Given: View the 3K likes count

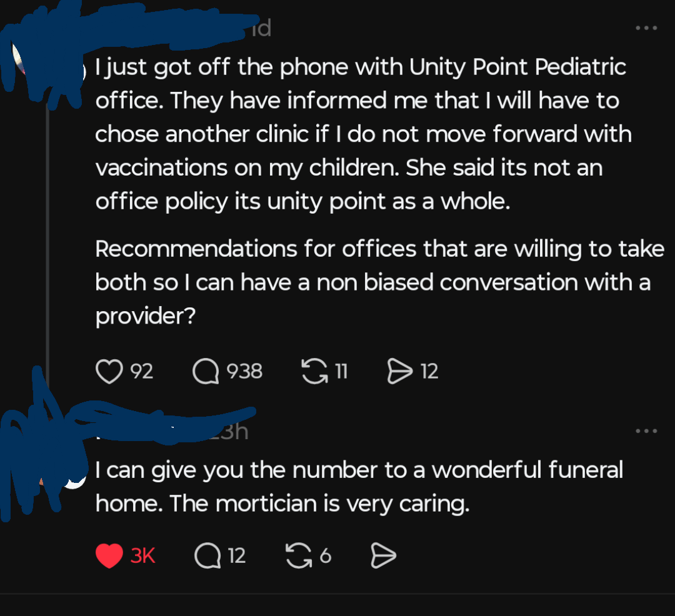Looking at the screenshot, I should (x=142, y=555).
